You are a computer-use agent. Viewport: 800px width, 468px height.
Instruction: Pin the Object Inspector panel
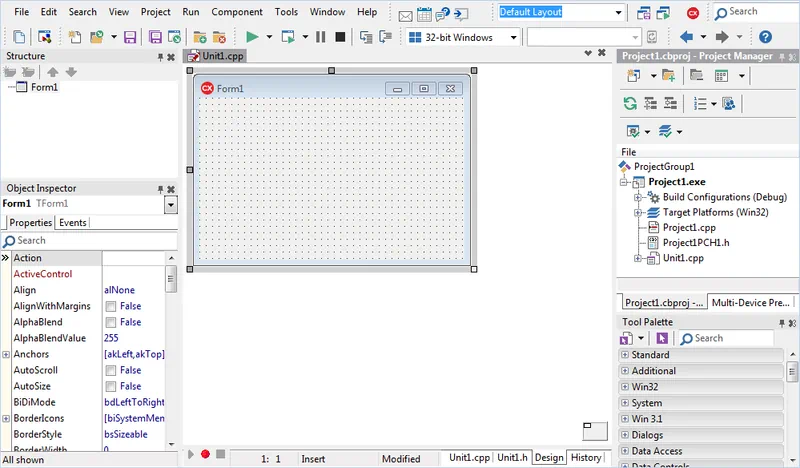pyautogui.click(x=160, y=189)
